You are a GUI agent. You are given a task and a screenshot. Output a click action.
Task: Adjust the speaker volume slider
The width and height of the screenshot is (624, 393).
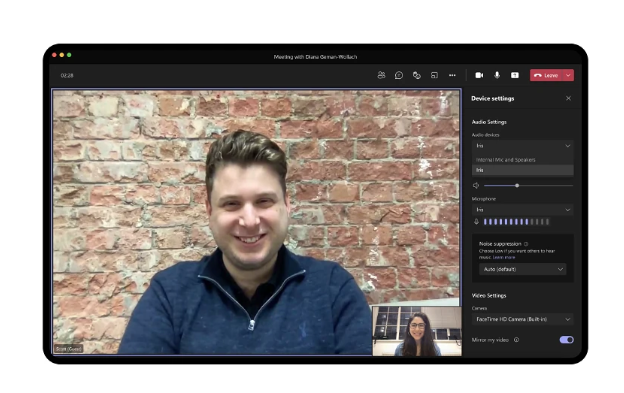(528, 185)
